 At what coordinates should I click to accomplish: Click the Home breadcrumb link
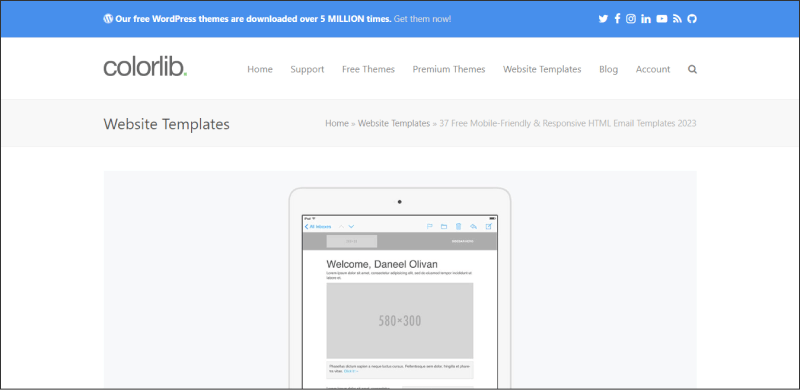pyautogui.click(x=337, y=123)
